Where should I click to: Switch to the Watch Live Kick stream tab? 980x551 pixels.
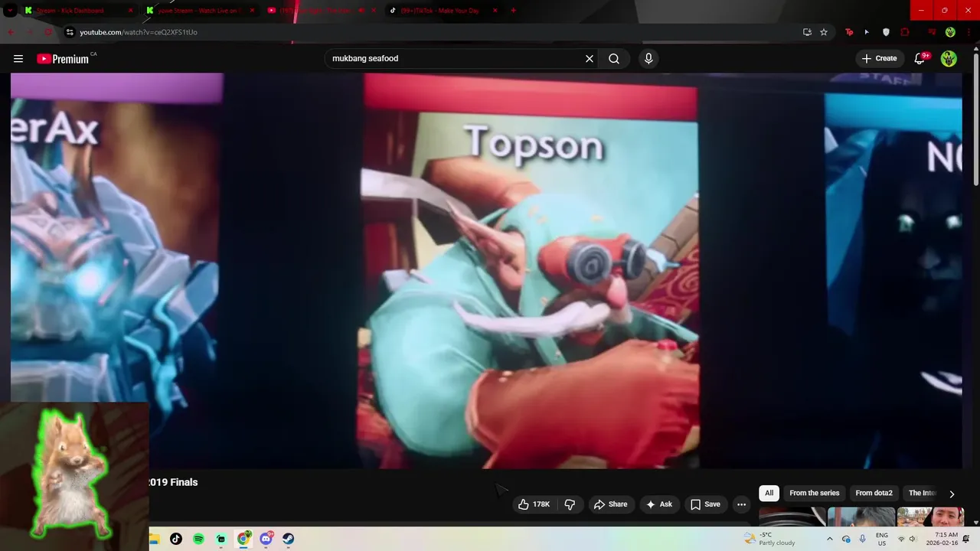coord(201,11)
